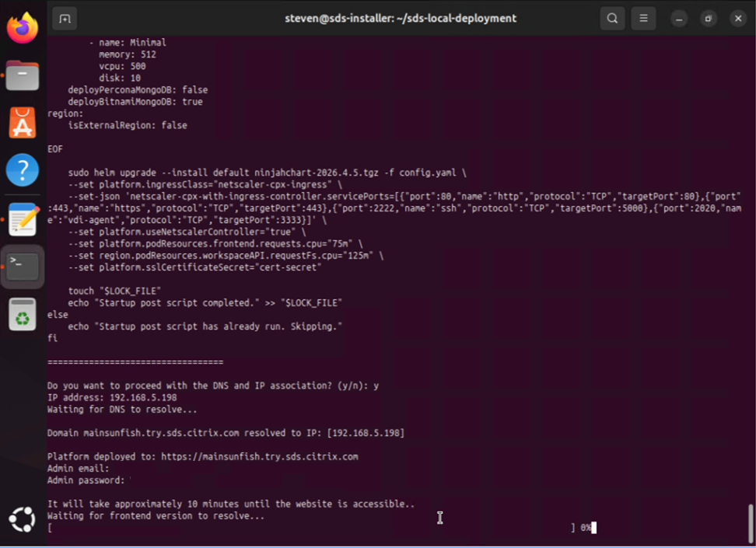Click the 'memory: 512' line
This screenshot has width=756, height=548.
128,54
